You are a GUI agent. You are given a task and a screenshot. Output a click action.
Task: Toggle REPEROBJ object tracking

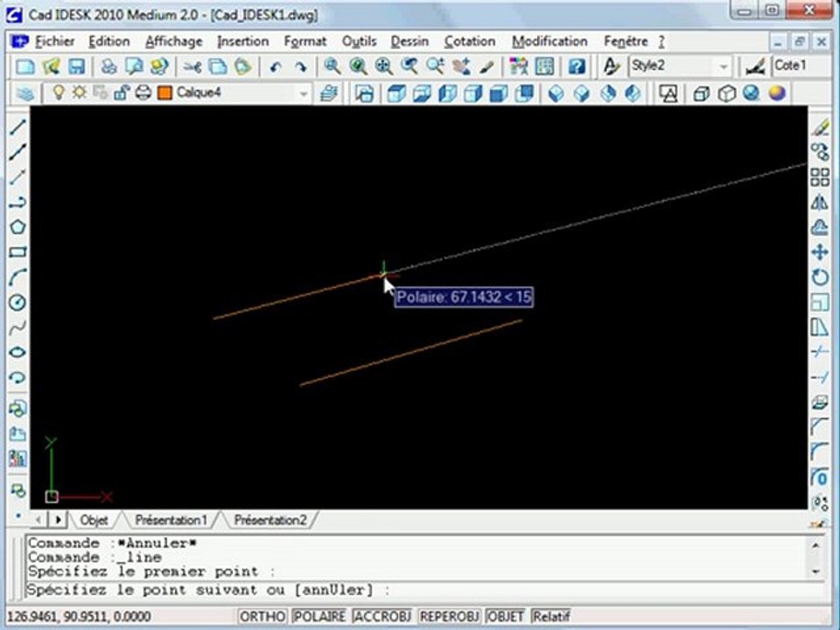click(449, 617)
